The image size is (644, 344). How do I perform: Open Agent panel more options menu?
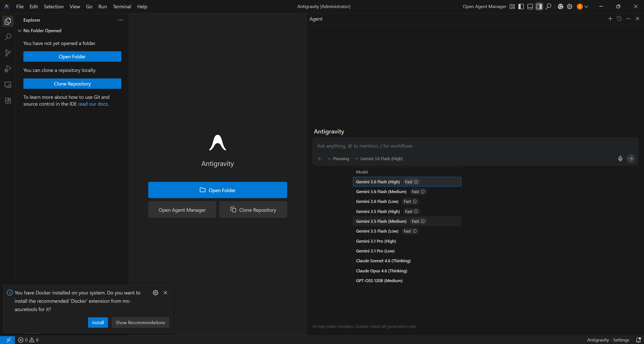point(628,19)
